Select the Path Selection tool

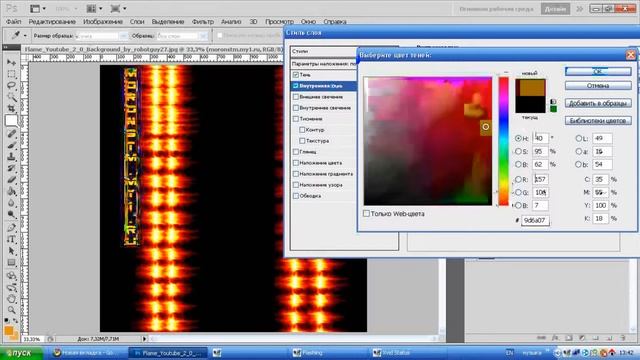tap(11, 251)
